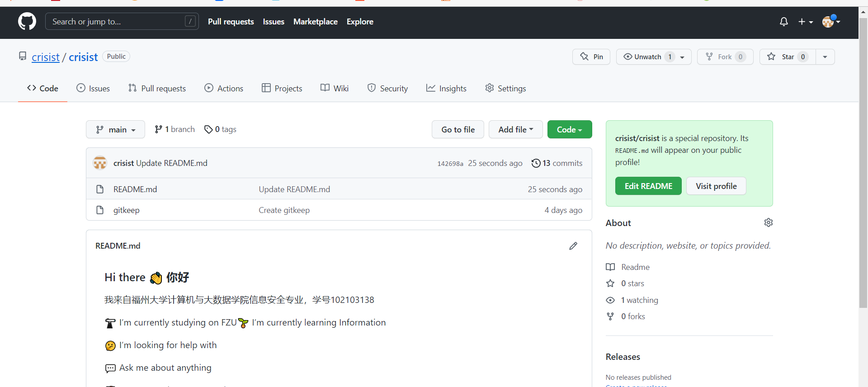The width and height of the screenshot is (868, 387).
Task: Expand the Unwatch notification options arrow
Action: (x=683, y=57)
